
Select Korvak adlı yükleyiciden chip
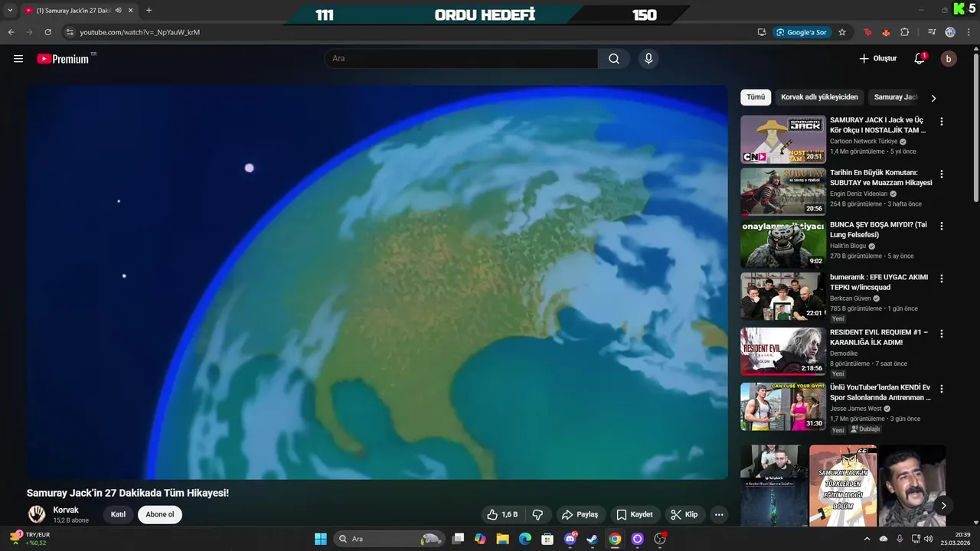(819, 97)
